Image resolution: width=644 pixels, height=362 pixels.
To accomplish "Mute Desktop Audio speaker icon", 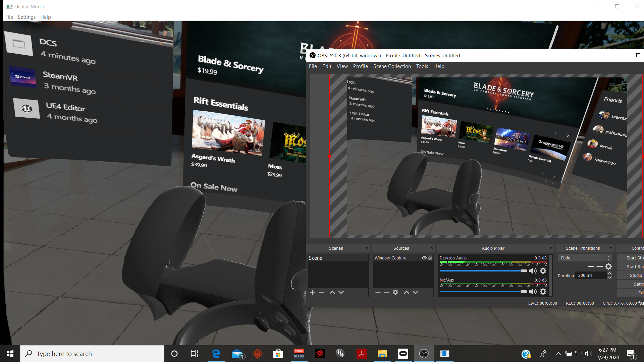I will tap(533, 271).
